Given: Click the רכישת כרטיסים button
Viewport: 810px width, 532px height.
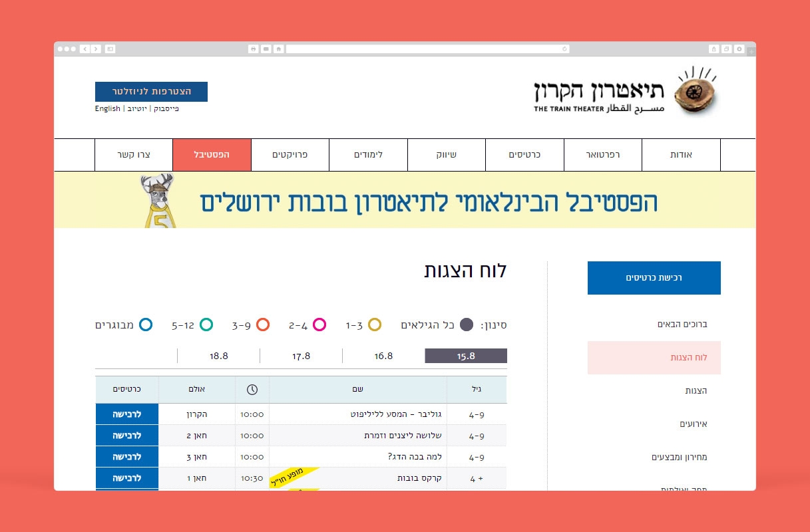Looking at the screenshot, I should click(x=654, y=278).
